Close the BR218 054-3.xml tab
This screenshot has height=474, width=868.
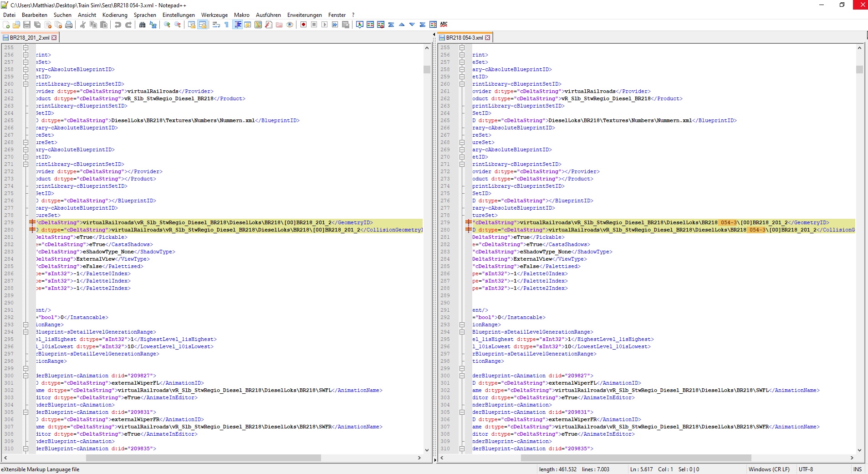pos(488,38)
